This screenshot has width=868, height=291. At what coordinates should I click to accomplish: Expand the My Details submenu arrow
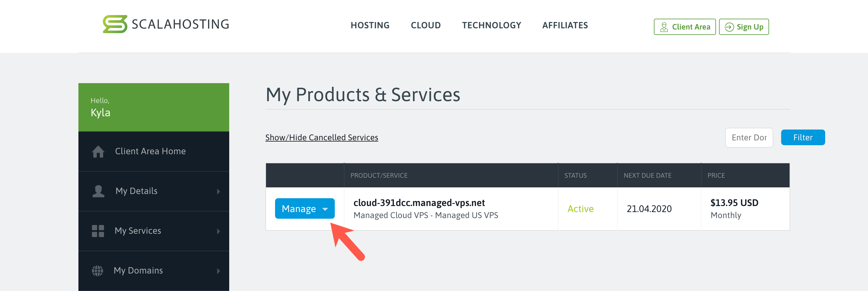pos(218,191)
